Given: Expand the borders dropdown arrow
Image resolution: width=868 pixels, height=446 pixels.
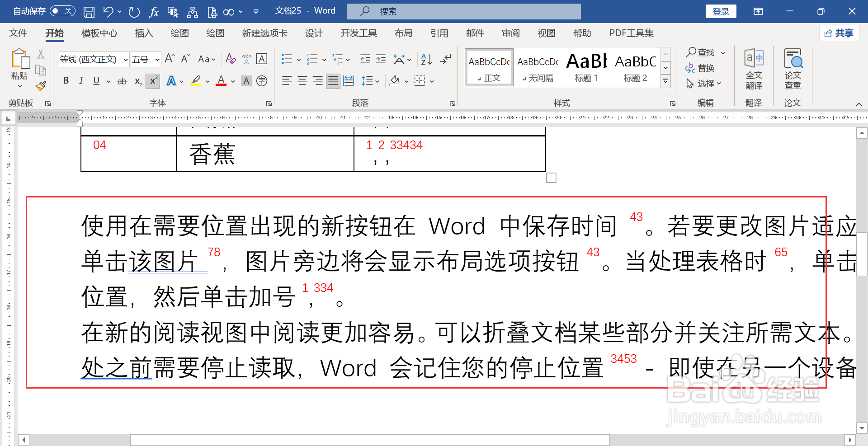Looking at the screenshot, I should tap(432, 81).
